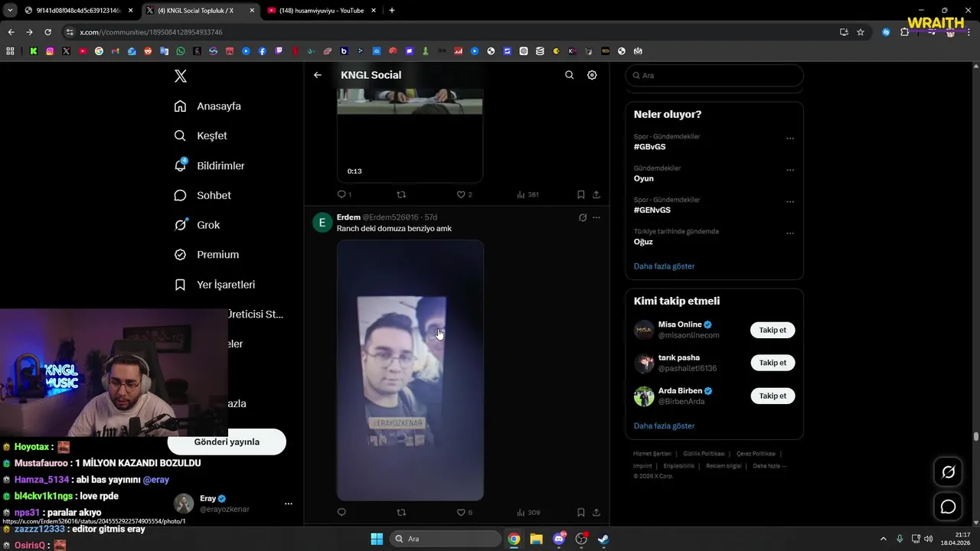Viewport: 980px width, 551px height.
Task: Open more options for Oyun trend
Action: point(790,170)
